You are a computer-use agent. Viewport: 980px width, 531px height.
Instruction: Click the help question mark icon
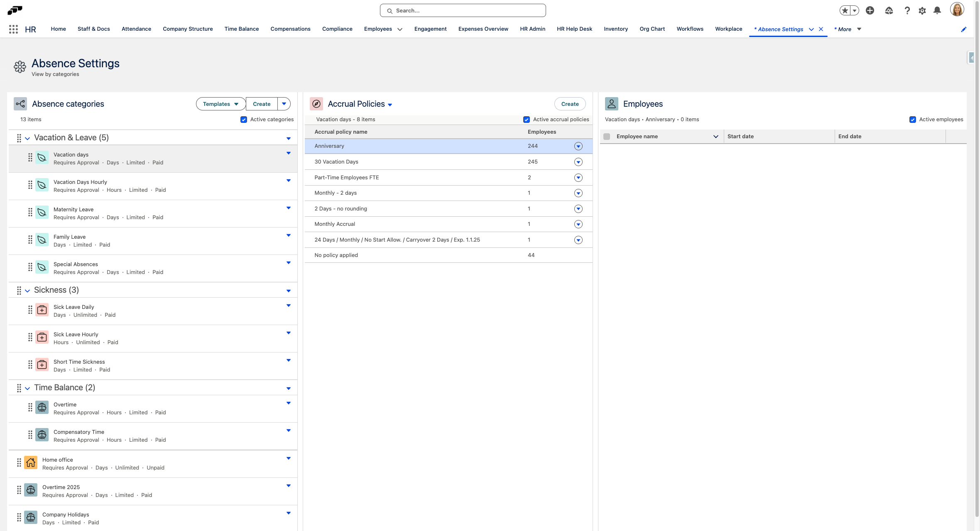click(x=907, y=11)
